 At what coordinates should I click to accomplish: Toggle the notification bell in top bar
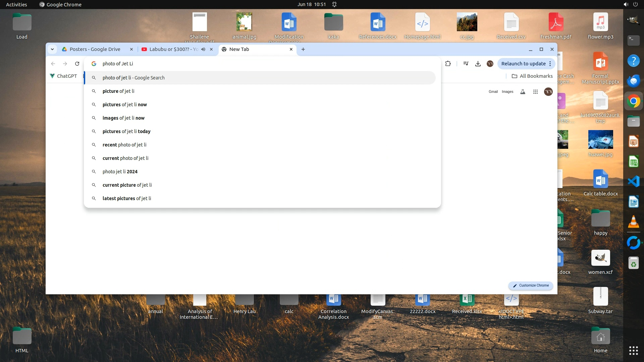[x=334, y=4]
